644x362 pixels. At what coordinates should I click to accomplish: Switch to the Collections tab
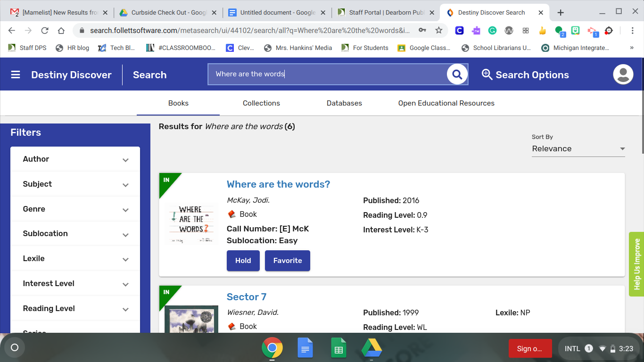coord(261,103)
